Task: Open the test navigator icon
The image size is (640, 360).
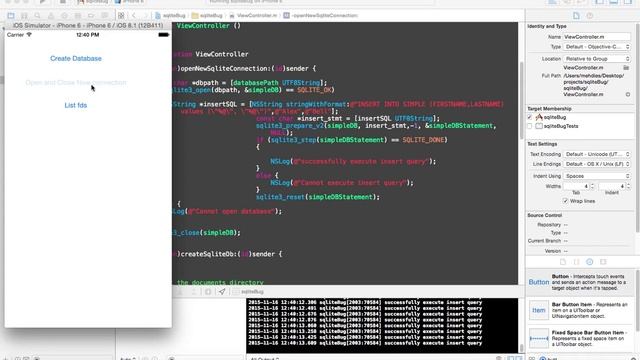Action: point(64,16)
